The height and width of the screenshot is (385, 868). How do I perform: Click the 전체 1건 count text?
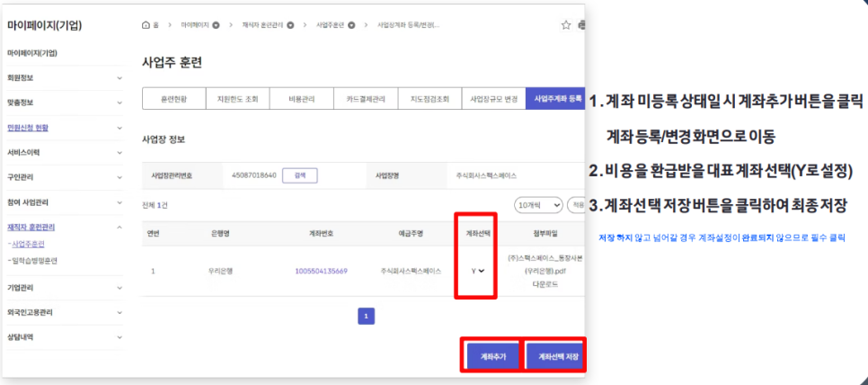[155, 205]
